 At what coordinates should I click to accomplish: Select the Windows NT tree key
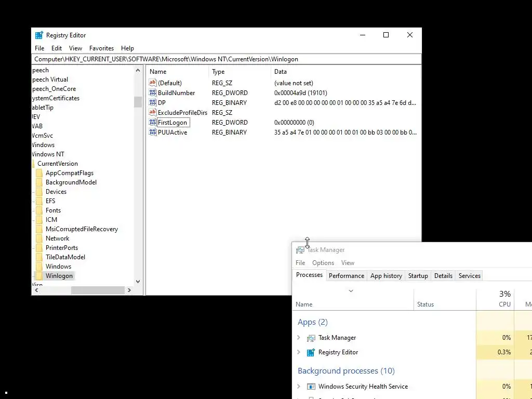click(48, 154)
